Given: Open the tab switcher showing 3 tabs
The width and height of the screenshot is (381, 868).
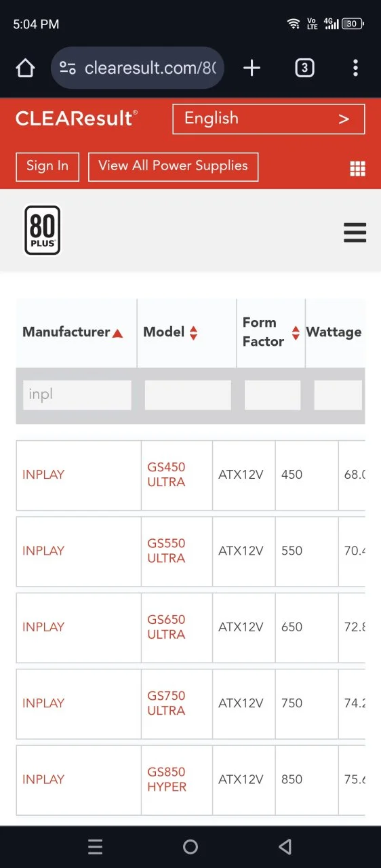Looking at the screenshot, I should [304, 68].
